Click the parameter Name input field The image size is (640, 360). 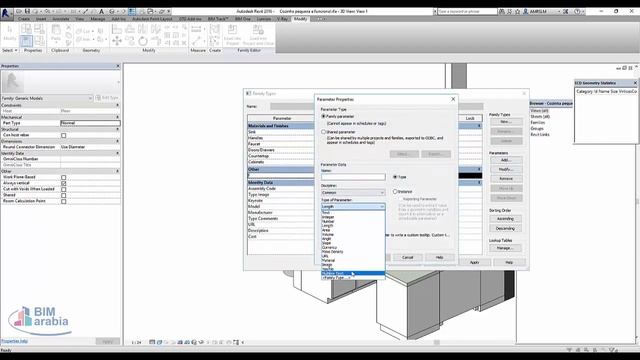[353, 177]
